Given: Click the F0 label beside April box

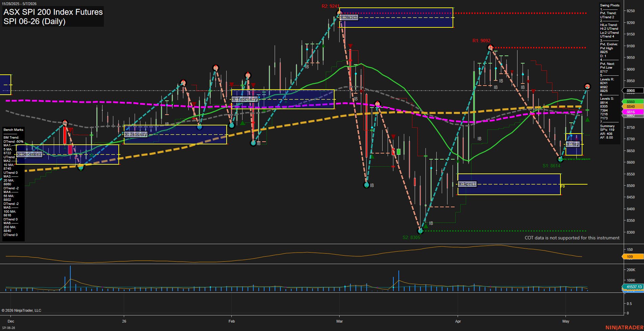Looking at the screenshot, I should tap(563, 186).
